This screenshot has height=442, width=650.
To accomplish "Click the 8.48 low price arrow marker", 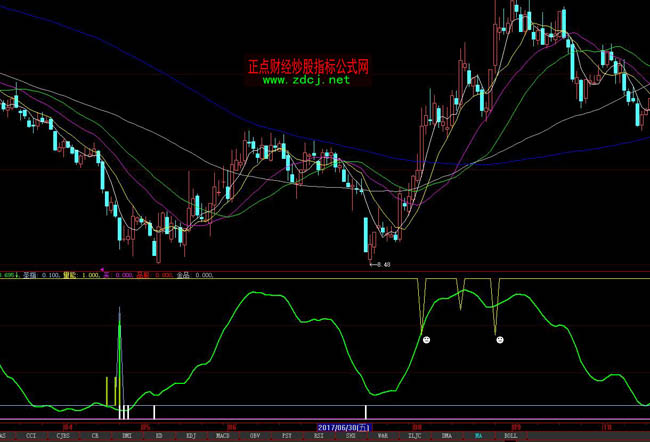I will [378, 266].
